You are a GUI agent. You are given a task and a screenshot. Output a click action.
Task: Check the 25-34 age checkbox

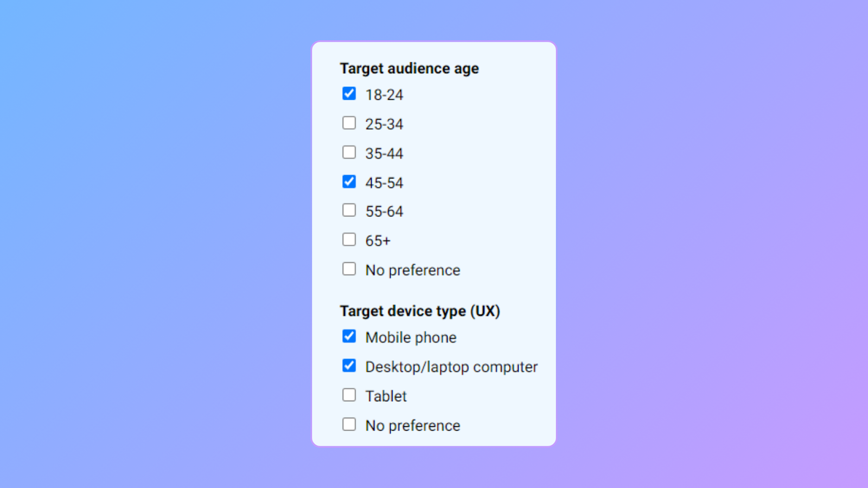coord(349,123)
